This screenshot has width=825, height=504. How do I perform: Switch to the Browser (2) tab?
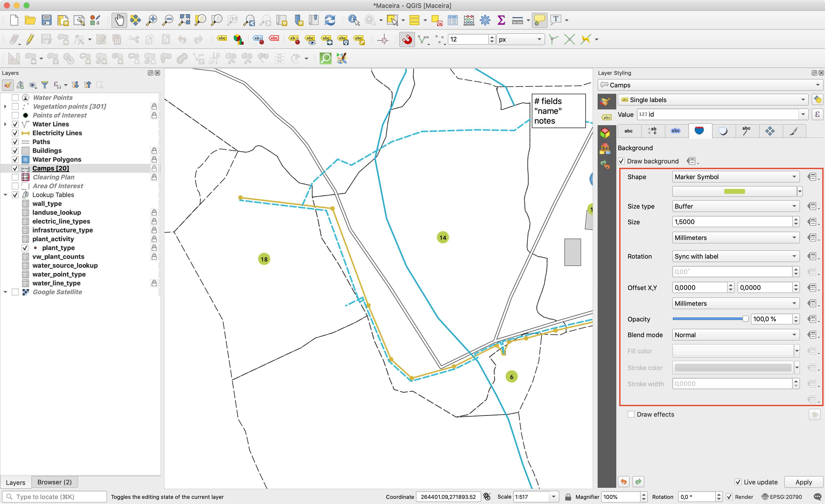(x=55, y=482)
